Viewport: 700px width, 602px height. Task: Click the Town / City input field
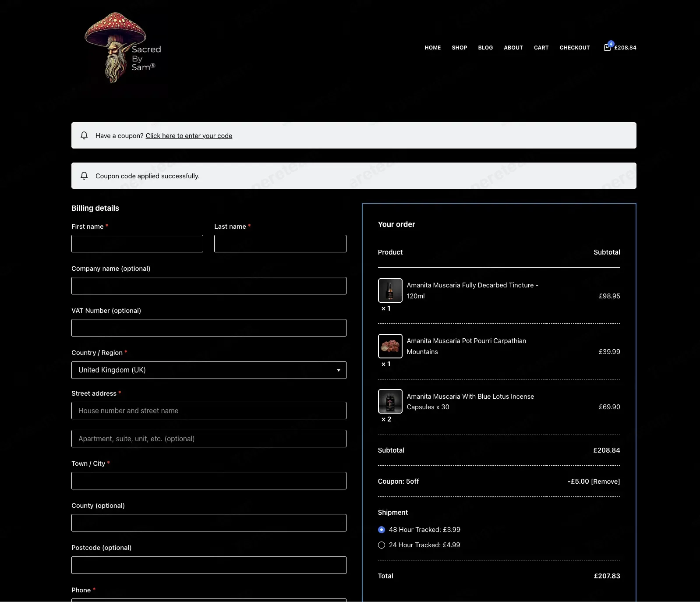209,481
